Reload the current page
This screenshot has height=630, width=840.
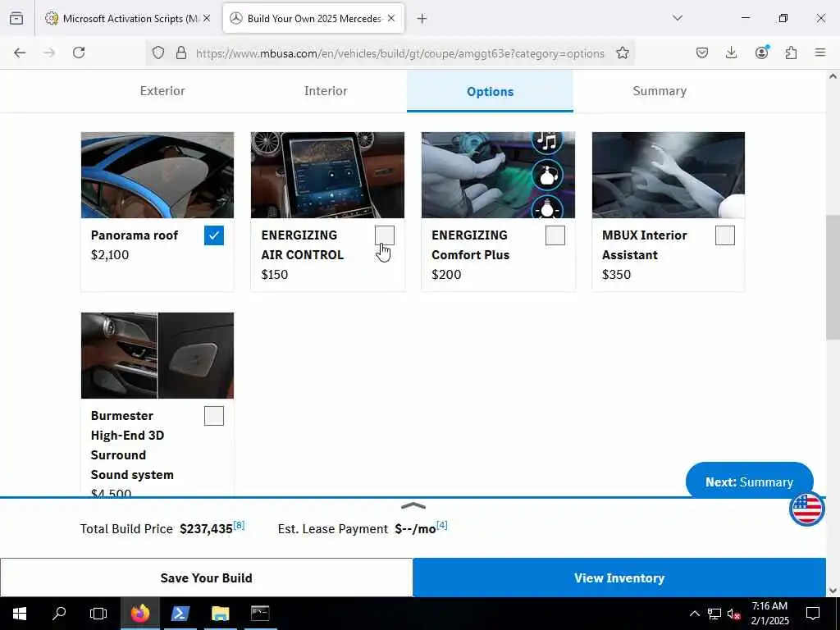[79, 52]
